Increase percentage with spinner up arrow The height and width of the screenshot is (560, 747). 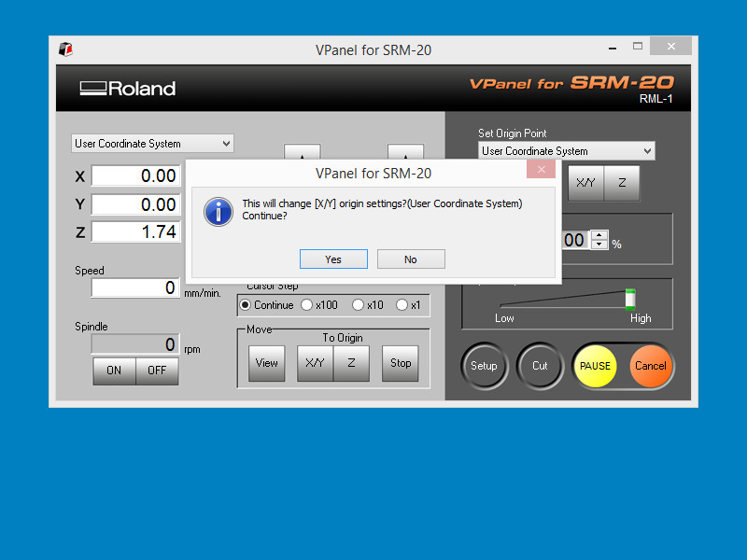[599, 235]
